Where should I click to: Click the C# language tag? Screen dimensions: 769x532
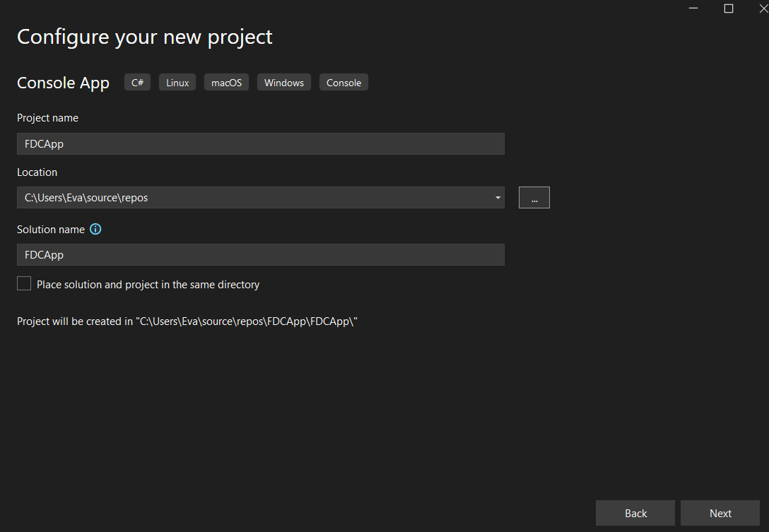pos(137,83)
